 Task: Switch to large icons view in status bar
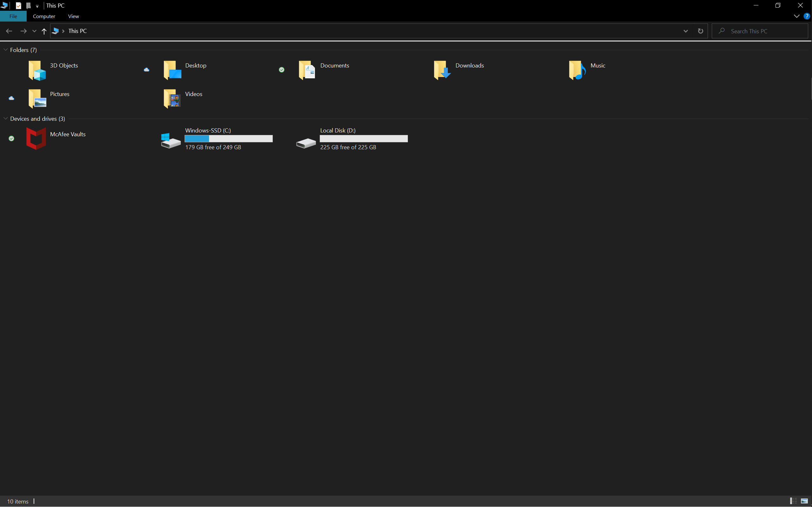point(804,501)
